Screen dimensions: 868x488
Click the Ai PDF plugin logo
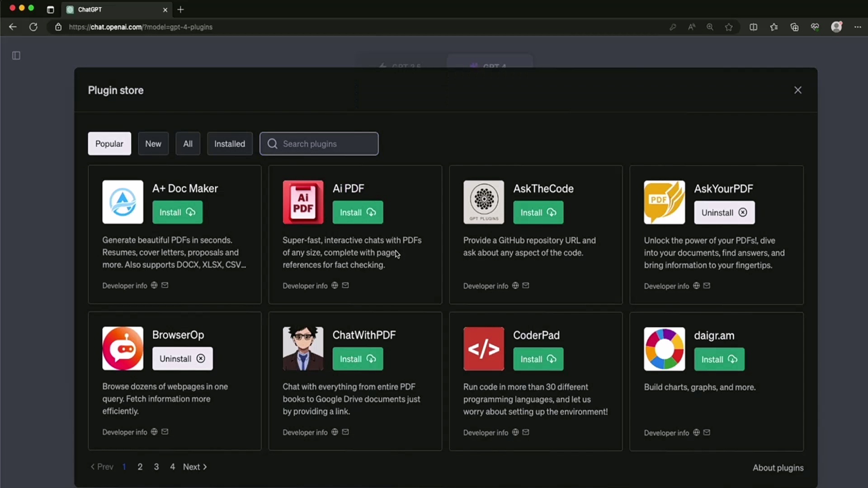pos(303,202)
